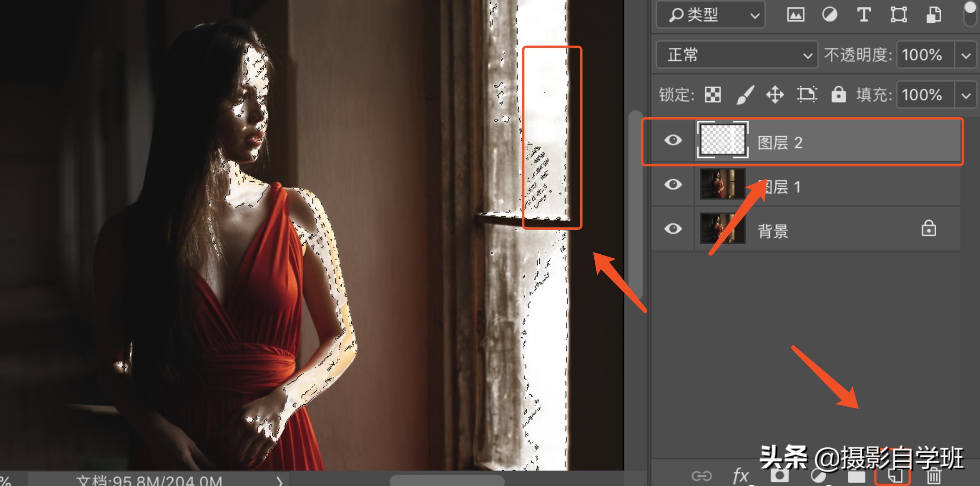Image resolution: width=980 pixels, height=486 pixels.
Task: Enable lock image pixels brush icon
Action: pyautogui.click(x=744, y=95)
